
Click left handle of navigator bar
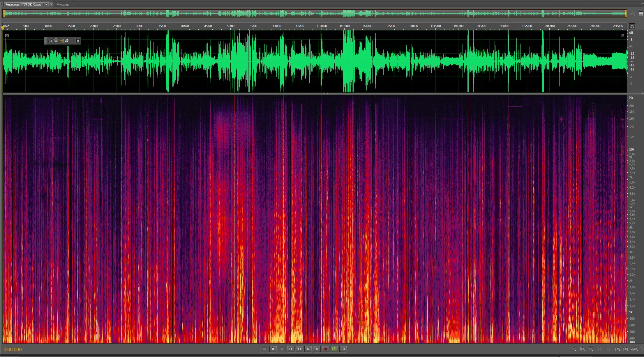point(3,13)
